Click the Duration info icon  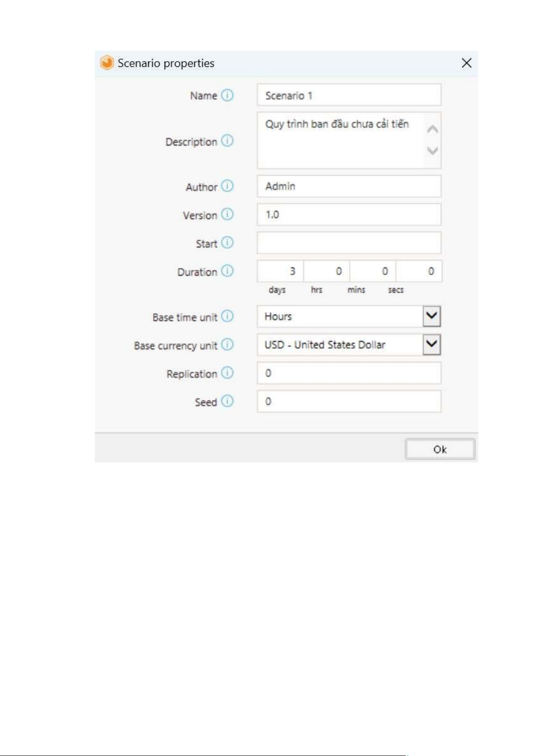228,271
